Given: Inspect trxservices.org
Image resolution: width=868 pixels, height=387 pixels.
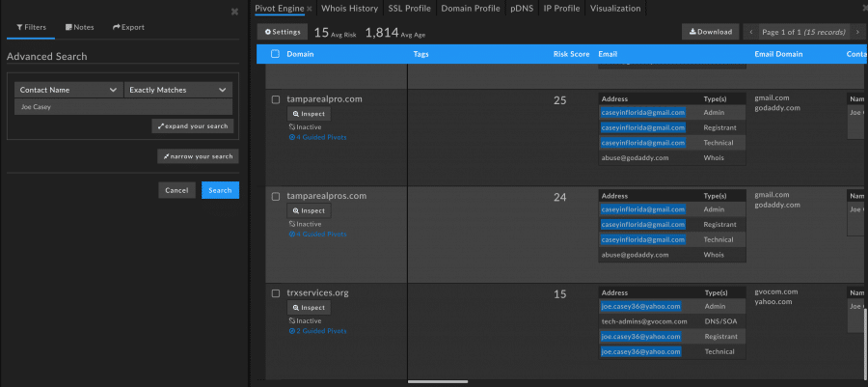Looking at the screenshot, I should pyautogui.click(x=309, y=307).
